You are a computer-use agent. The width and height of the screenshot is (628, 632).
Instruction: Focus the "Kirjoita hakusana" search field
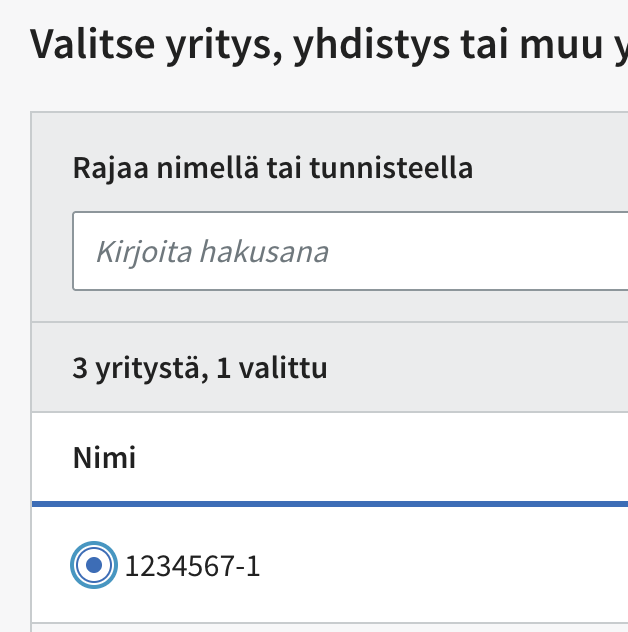[350, 251]
